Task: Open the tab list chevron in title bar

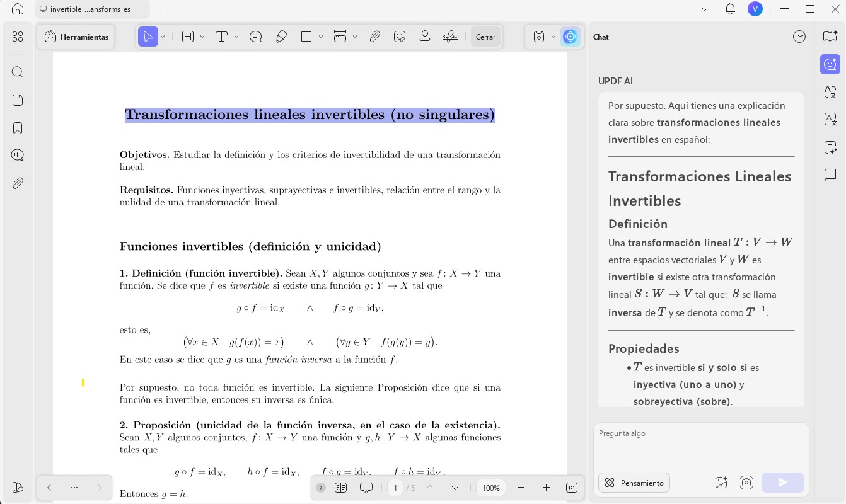Action: (705, 9)
